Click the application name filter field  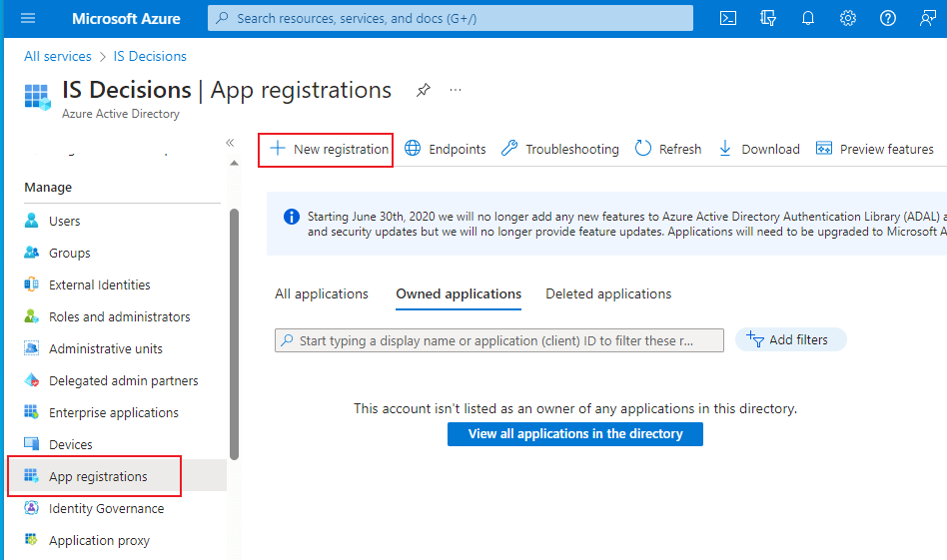click(x=499, y=341)
